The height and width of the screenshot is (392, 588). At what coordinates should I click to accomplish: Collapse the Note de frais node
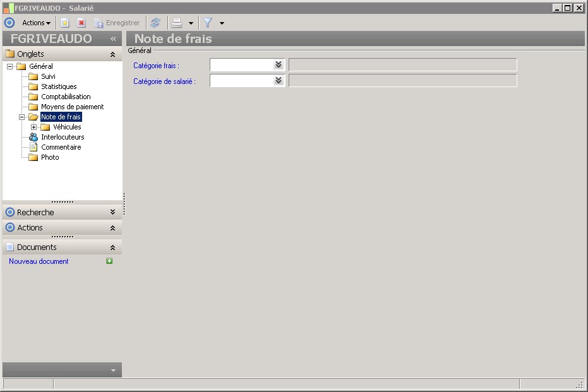(21, 117)
